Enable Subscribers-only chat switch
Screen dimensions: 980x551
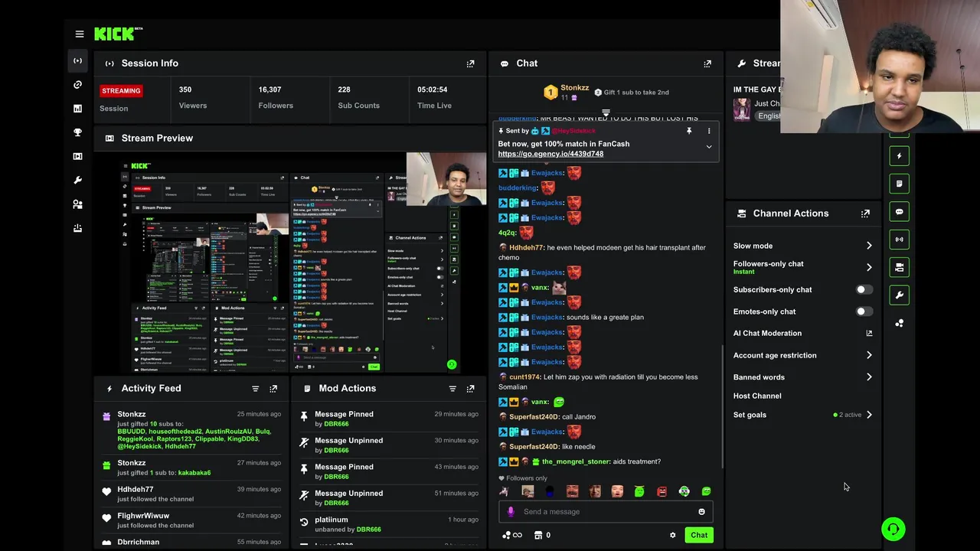pos(864,290)
